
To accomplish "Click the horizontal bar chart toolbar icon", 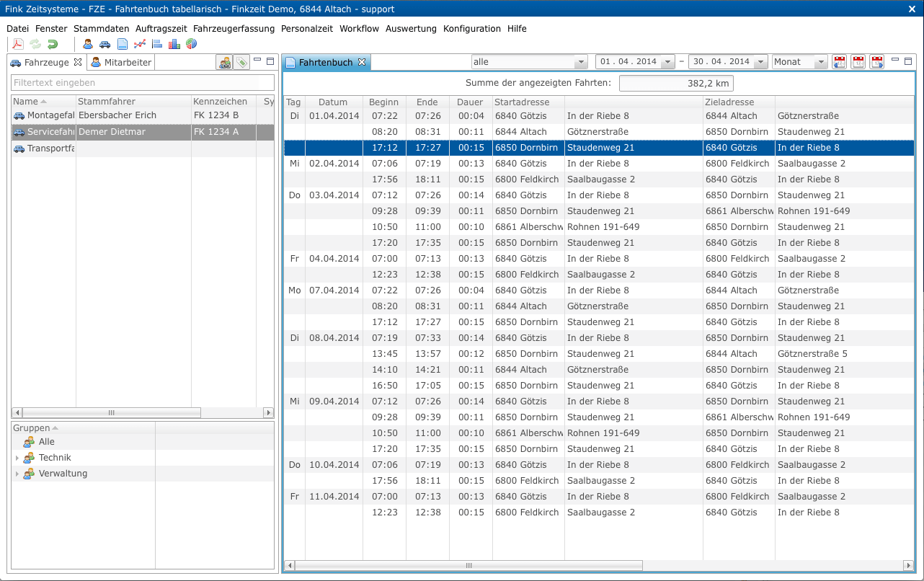I will (157, 44).
